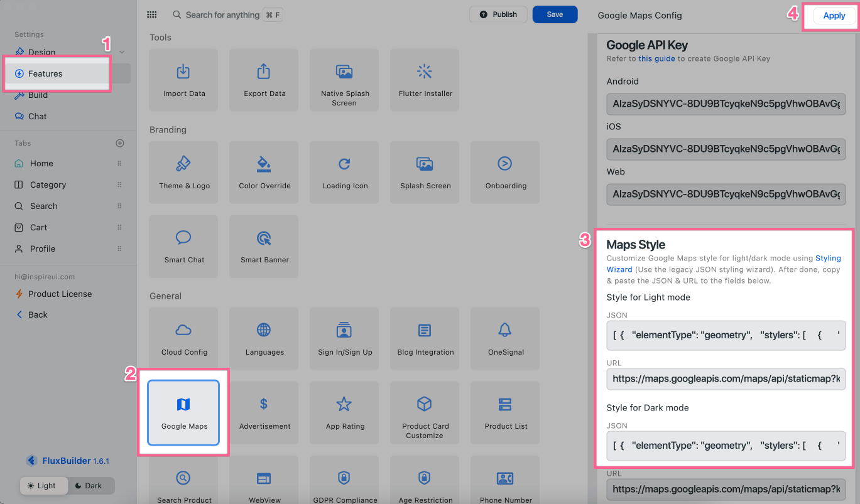Screen dimensions: 860x504
Task: Open the Features menu item
Action: 45,73
